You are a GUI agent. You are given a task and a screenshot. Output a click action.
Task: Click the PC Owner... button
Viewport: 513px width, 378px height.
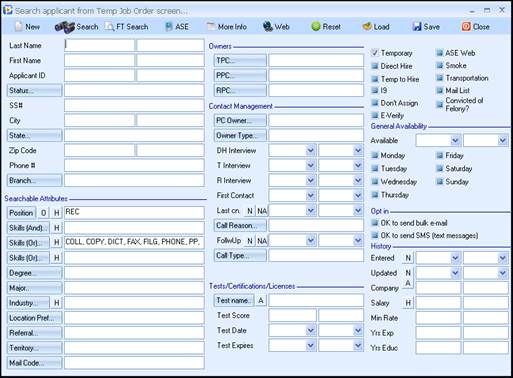[x=240, y=120]
